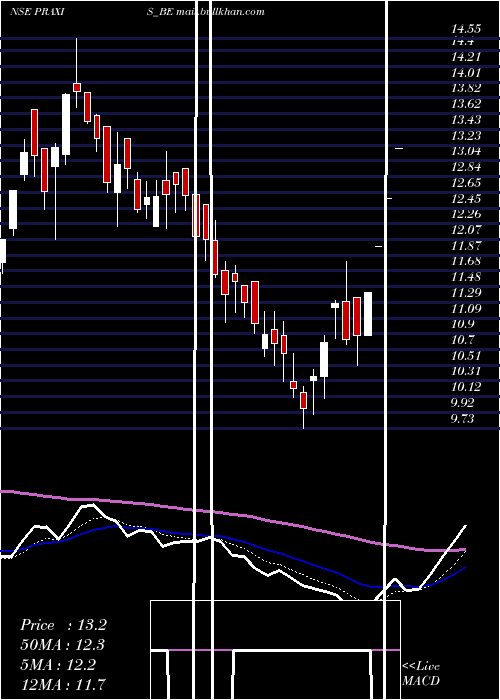The width and height of the screenshot is (500, 700).
Task: Select the 10.51 price axis label
Action: tap(466, 355)
